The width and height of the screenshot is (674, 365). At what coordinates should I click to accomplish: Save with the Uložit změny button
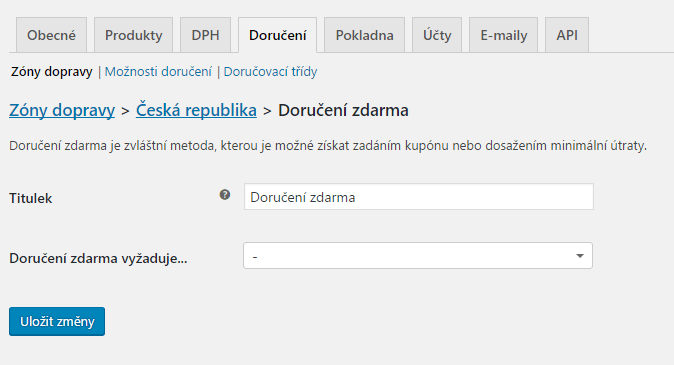coord(57,321)
